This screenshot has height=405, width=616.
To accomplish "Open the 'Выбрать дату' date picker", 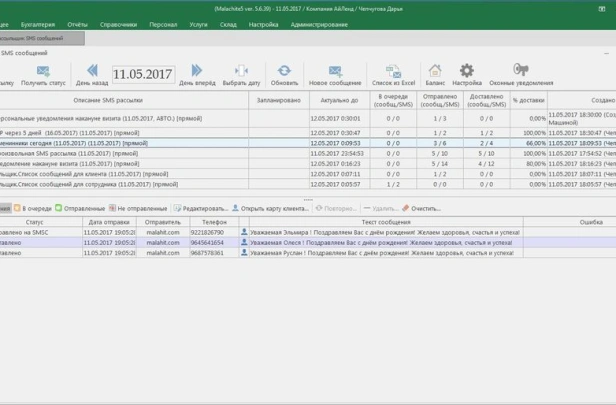I will (240, 71).
